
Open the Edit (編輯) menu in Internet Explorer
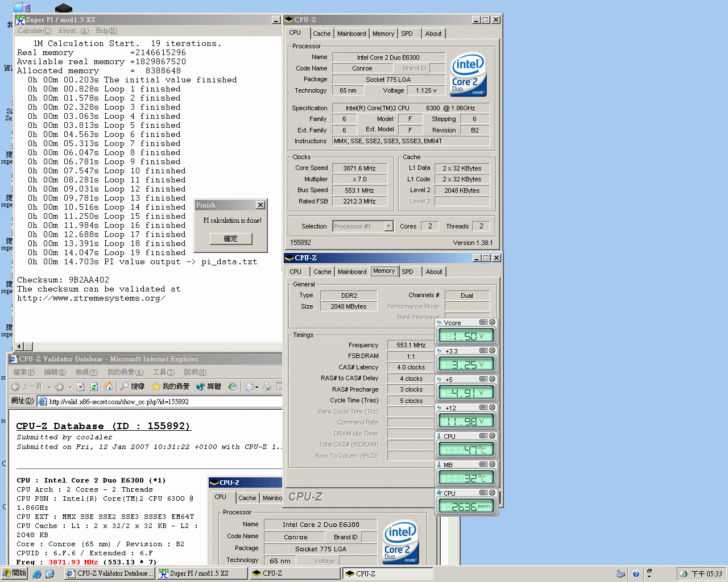point(55,372)
